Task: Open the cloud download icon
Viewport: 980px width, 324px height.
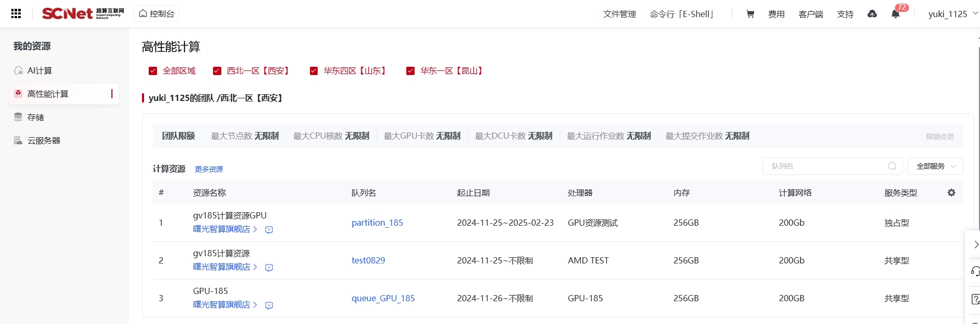Action: (872, 14)
